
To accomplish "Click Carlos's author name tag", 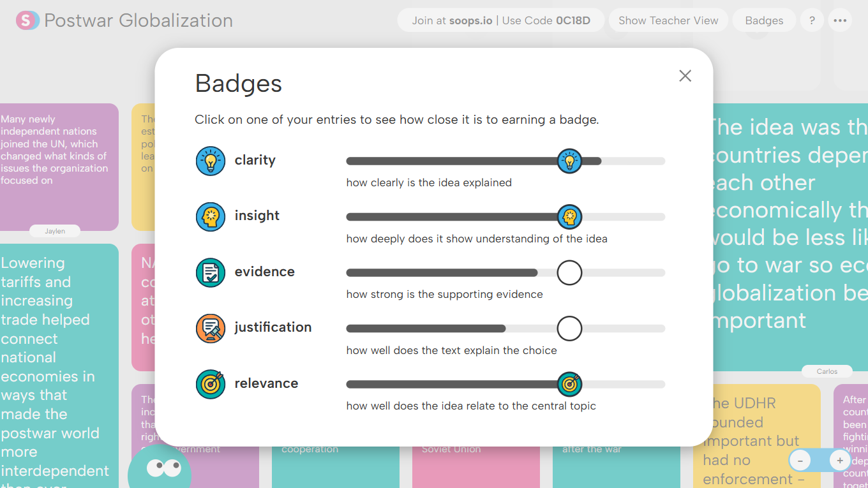I will tap(827, 371).
